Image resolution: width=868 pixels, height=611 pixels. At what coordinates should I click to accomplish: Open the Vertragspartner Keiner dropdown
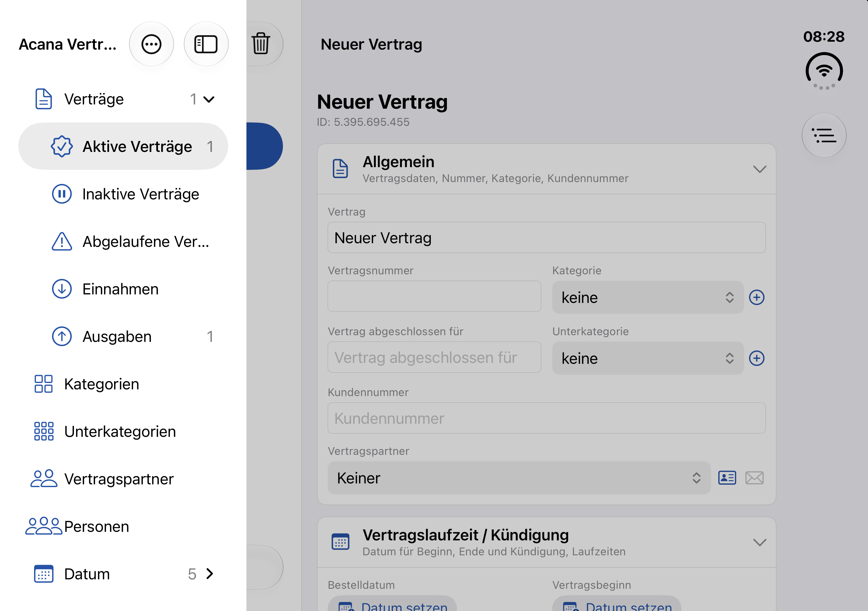[519, 478]
